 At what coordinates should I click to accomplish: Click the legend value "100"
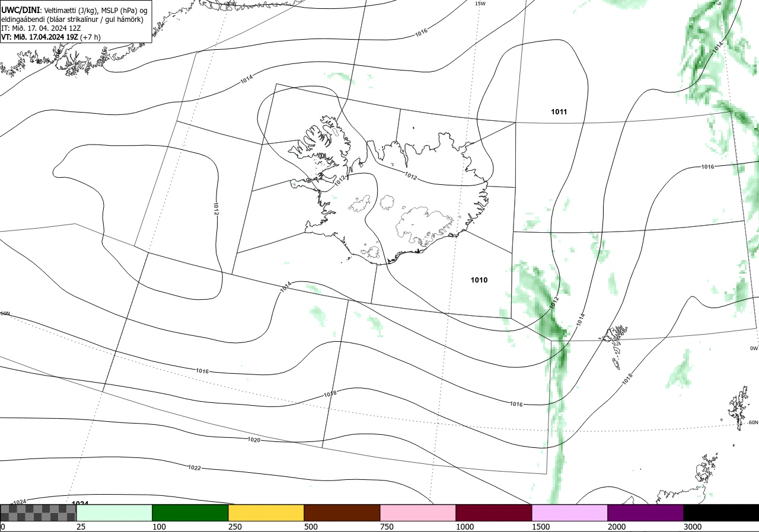click(x=158, y=527)
